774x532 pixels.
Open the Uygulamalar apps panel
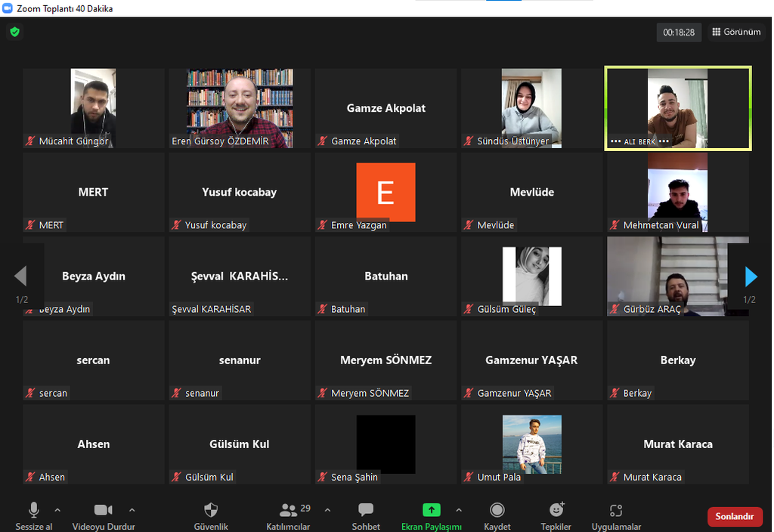tap(616, 516)
